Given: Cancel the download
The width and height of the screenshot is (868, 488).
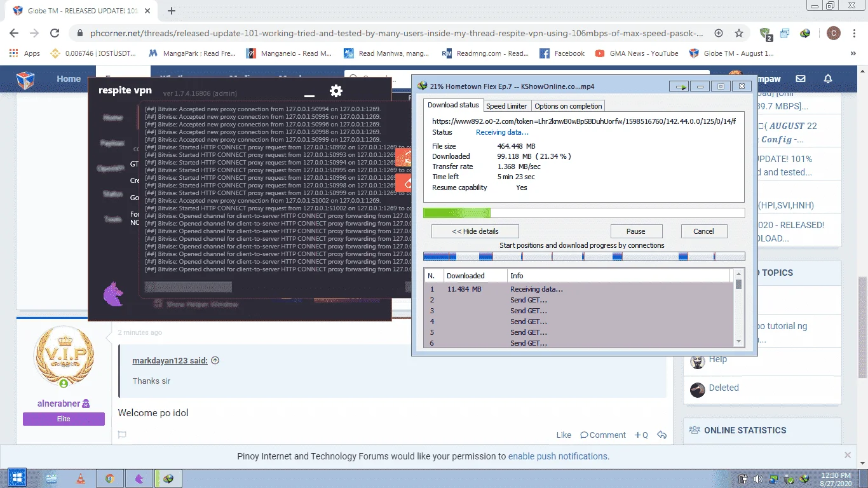Looking at the screenshot, I should tap(703, 231).
